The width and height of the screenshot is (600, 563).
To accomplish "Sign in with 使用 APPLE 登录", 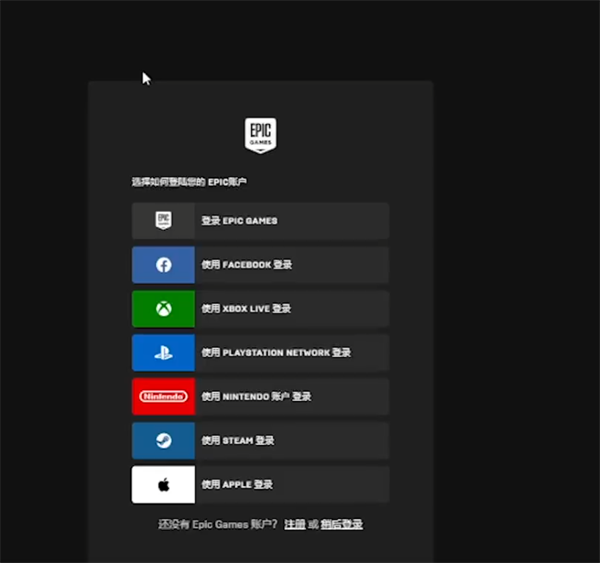I will pos(261,485).
